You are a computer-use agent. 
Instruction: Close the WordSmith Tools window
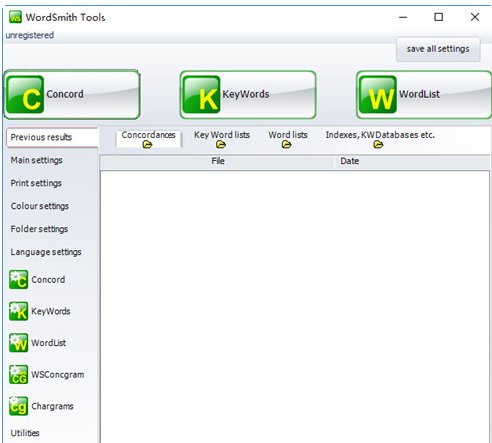pyautogui.click(x=475, y=17)
